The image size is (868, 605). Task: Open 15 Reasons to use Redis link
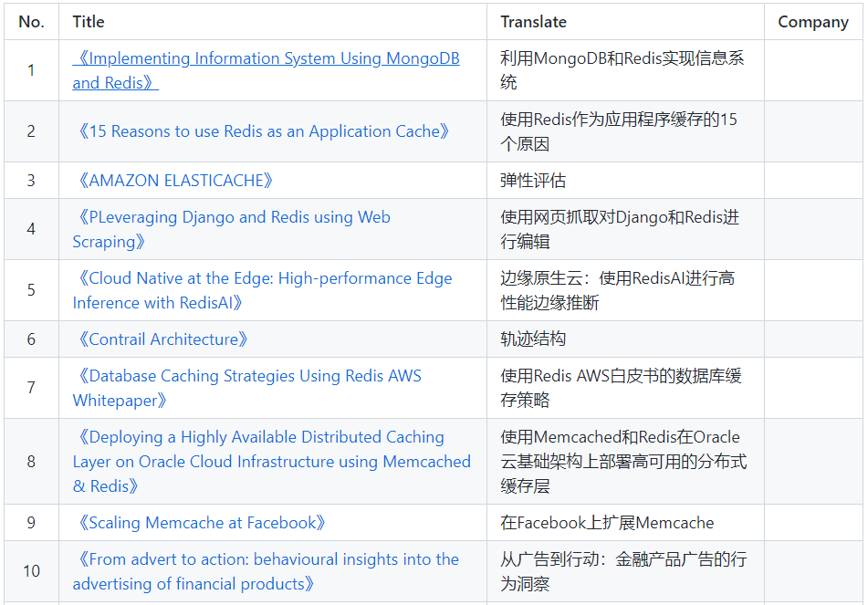261,131
